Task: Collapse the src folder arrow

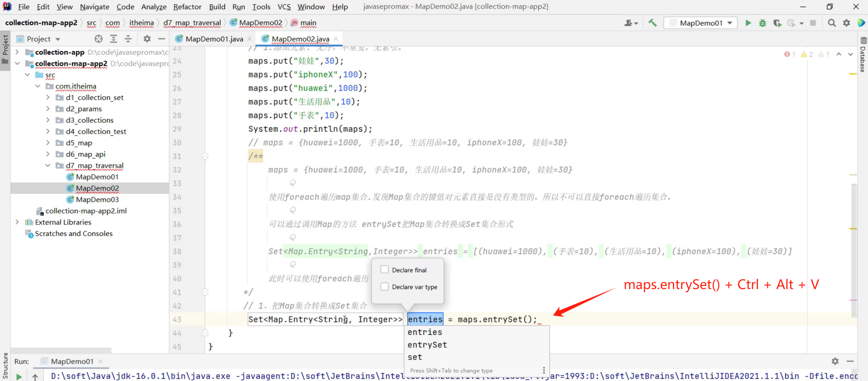Action: (27, 75)
